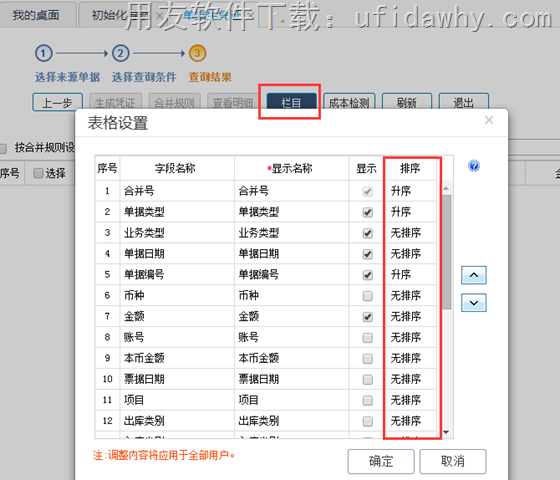Click the 字段名称 column header
The height and width of the screenshot is (480, 560).
point(177,168)
